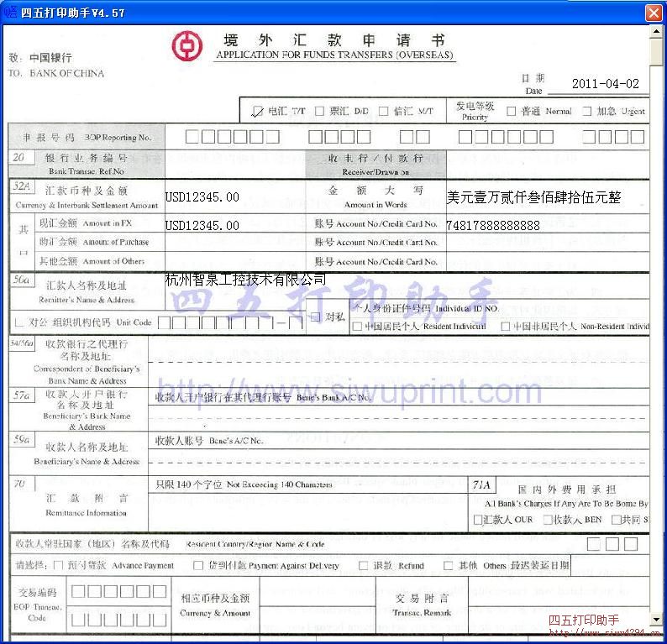This screenshot has height=644, width=667.
Task: Click the first country code box
Action: click(x=593, y=544)
